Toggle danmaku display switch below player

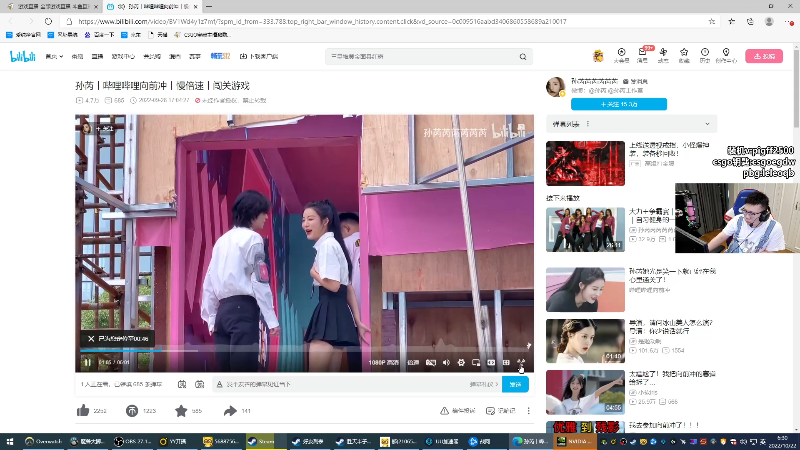[182, 384]
